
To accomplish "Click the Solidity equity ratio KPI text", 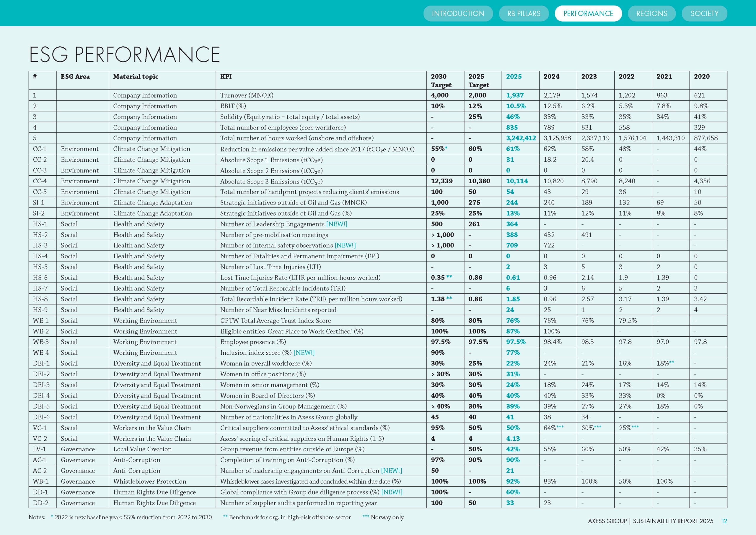I will coord(290,117).
